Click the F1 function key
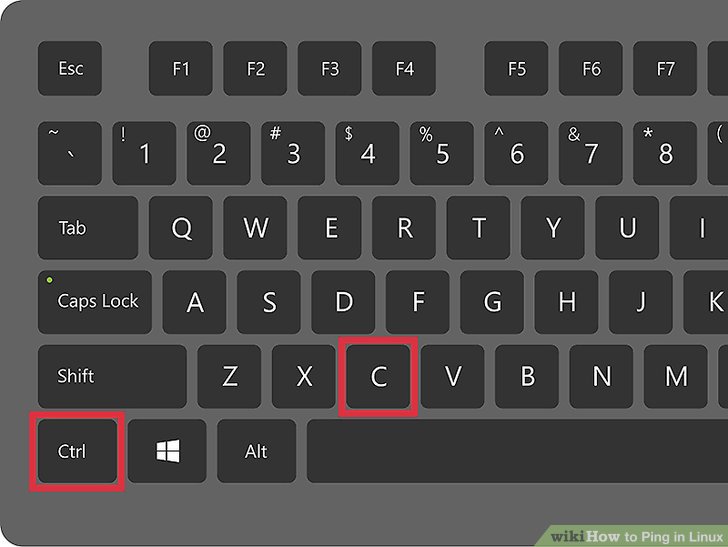 click(x=181, y=68)
